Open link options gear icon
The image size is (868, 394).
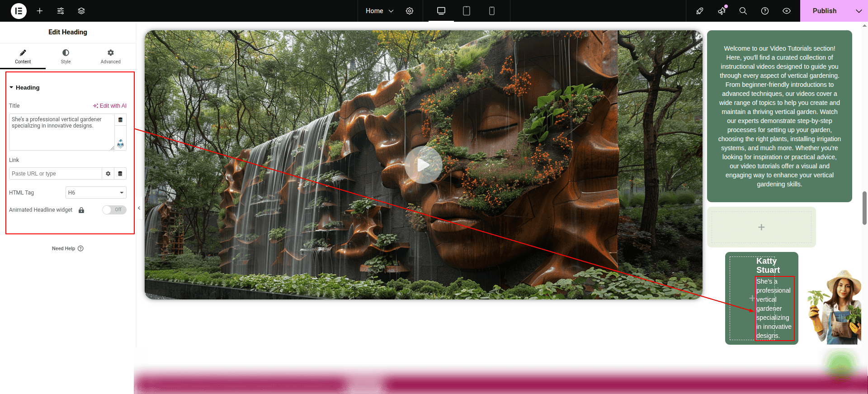click(x=108, y=174)
